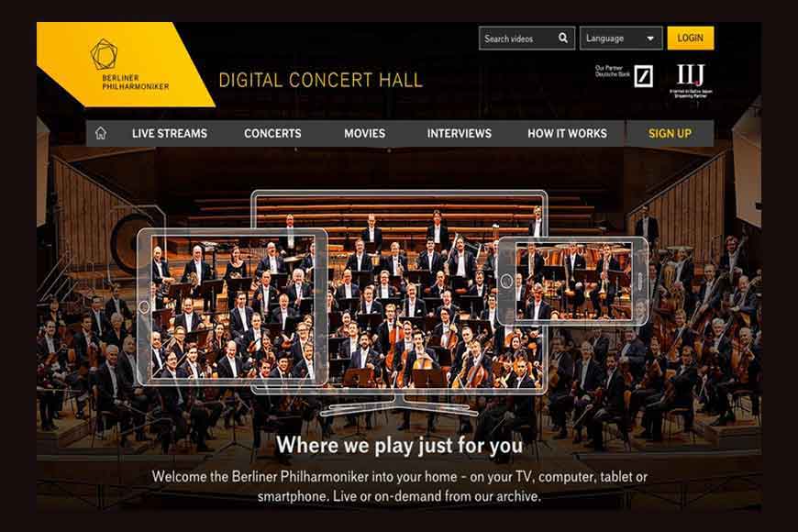The width and height of the screenshot is (798, 532).
Task: Open the Berliner Philharmoniker pentagon logo
Action: [x=104, y=54]
